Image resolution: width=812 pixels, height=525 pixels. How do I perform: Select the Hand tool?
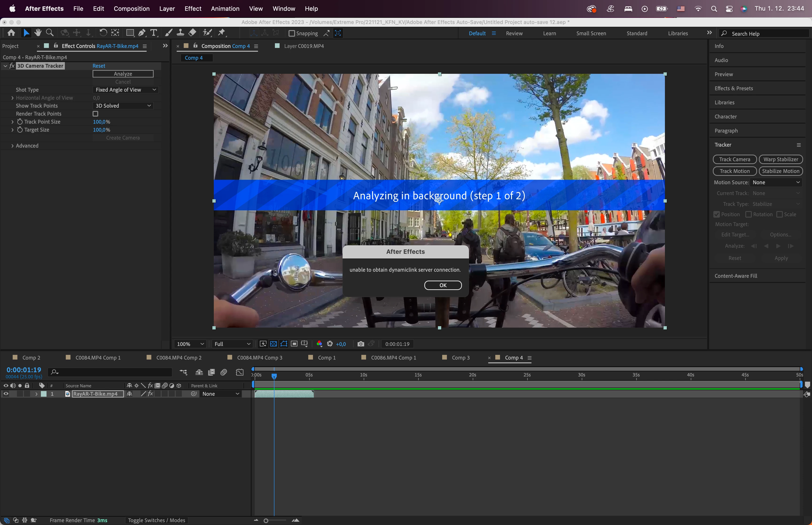point(38,33)
